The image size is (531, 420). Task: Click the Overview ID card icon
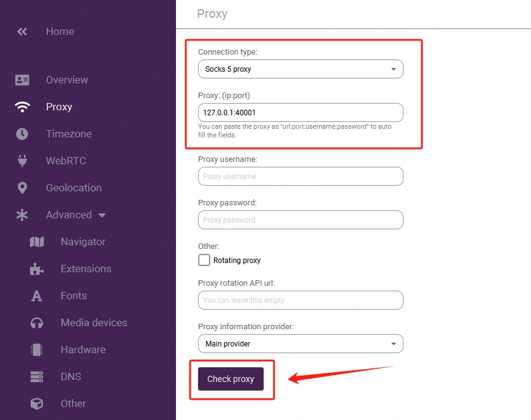22,80
